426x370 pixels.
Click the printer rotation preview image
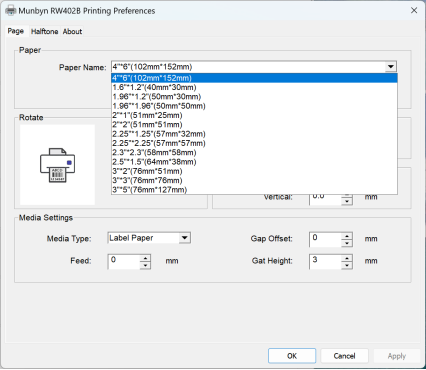coord(57,165)
